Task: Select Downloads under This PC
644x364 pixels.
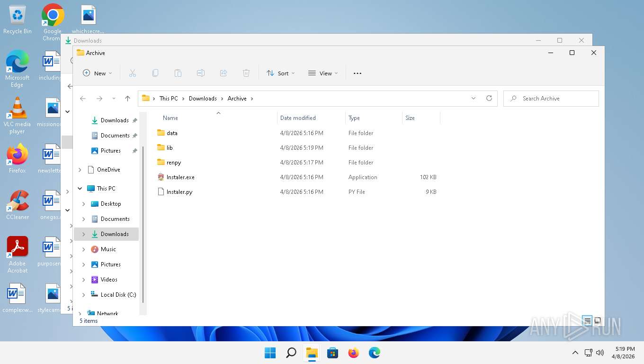Action: (107, 234)
